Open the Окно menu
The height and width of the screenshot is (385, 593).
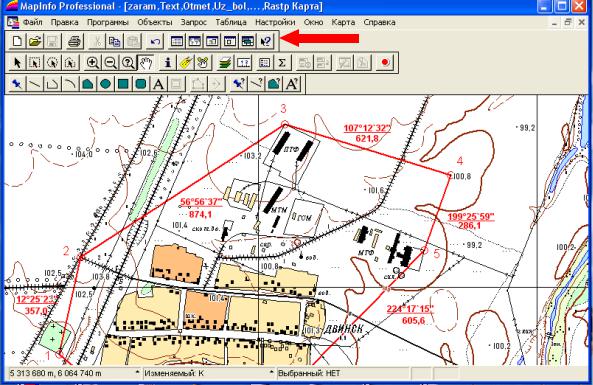point(313,22)
